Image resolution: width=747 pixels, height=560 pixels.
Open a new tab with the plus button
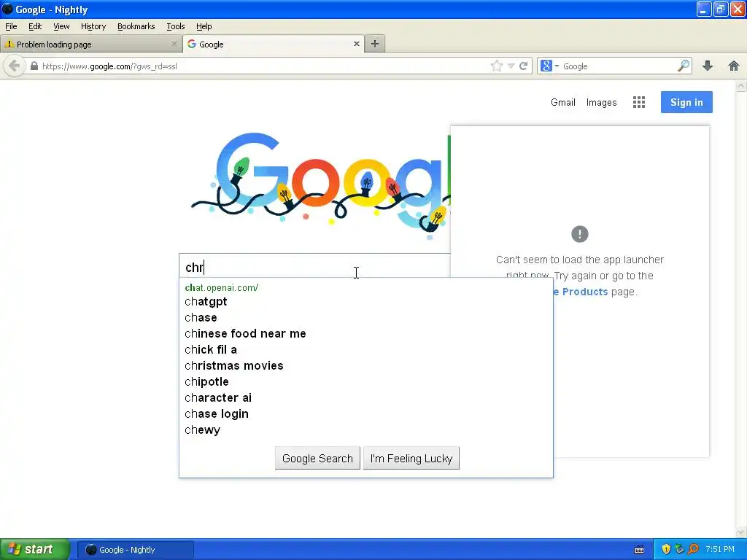(375, 44)
